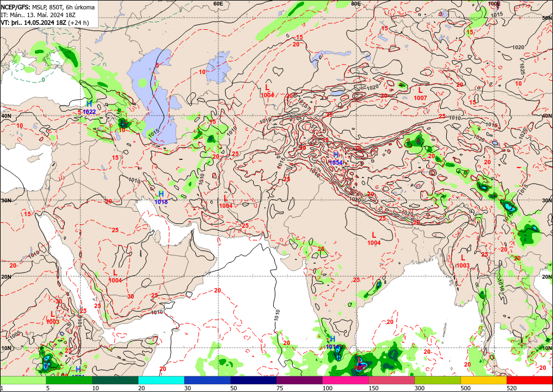Screen dimensions: 553x392
Task: Click the 80E longitude label
Action: click(x=356, y=3)
